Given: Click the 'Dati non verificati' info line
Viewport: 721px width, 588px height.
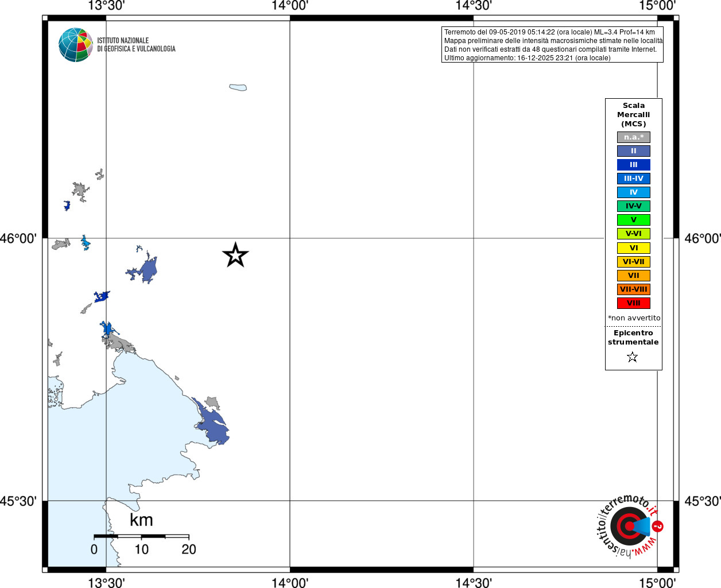Looking at the screenshot, I should click(551, 49).
